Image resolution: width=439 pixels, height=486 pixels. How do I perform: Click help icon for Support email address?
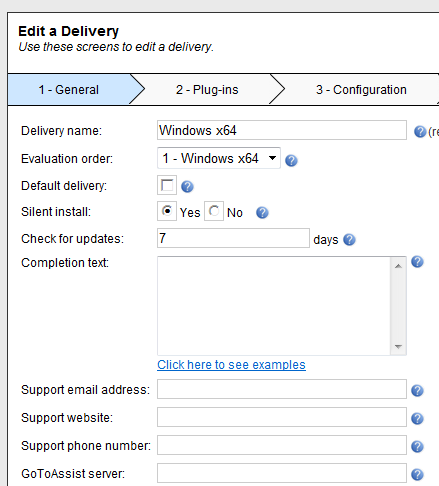pyautogui.click(x=417, y=391)
